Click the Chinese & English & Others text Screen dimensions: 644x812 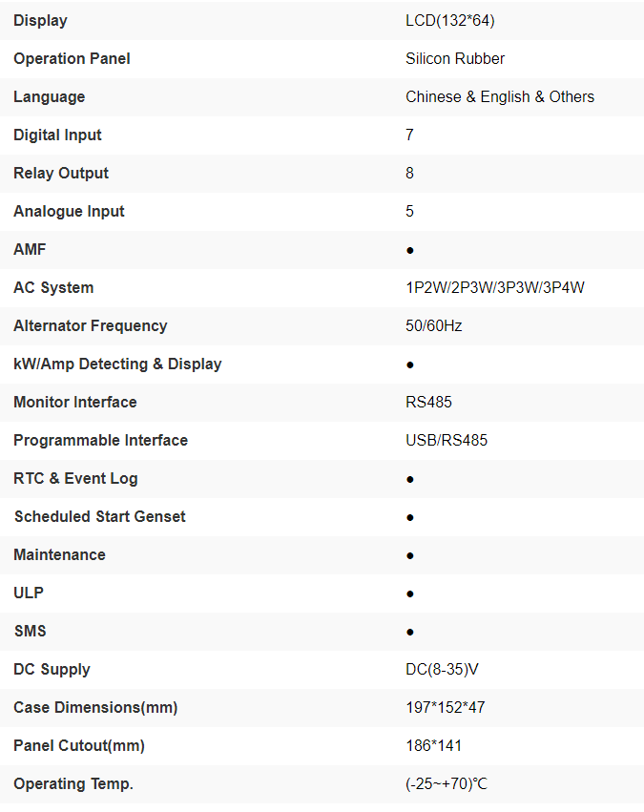500,96
